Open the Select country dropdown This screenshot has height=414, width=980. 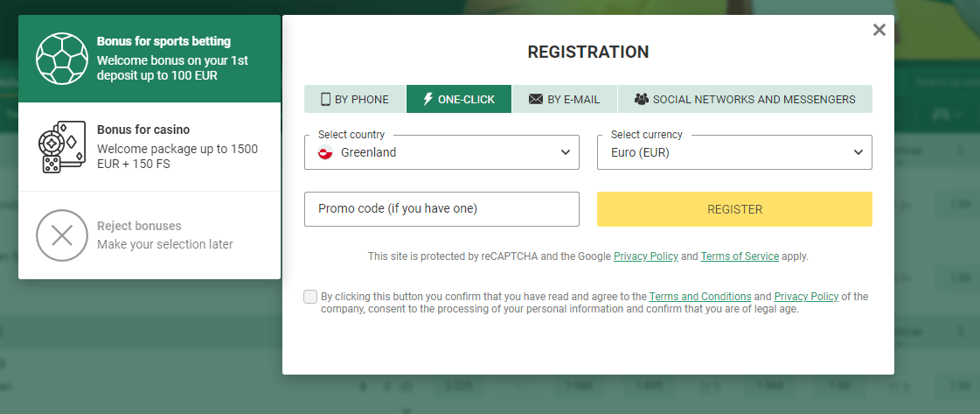coord(441,152)
